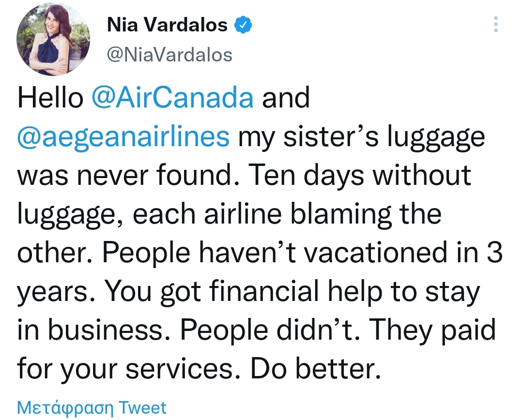The width and height of the screenshot is (523, 420).
Task: Open the @aegeanairlines mention
Action: (123, 137)
